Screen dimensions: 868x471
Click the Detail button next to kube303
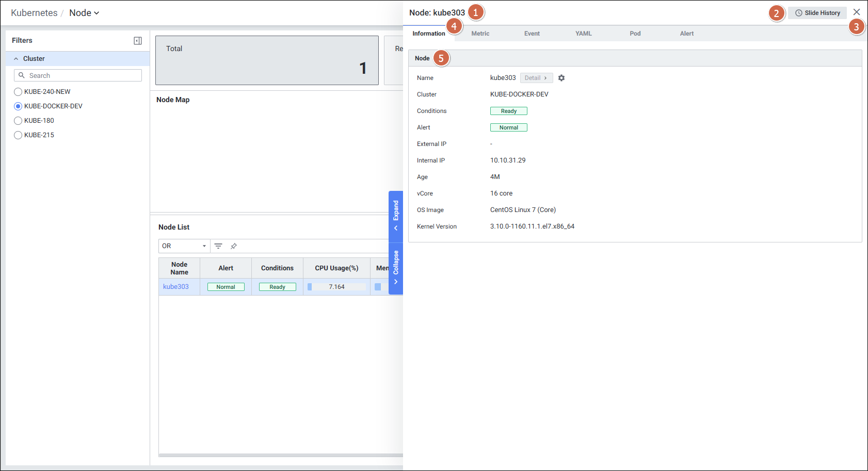click(x=536, y=78)
